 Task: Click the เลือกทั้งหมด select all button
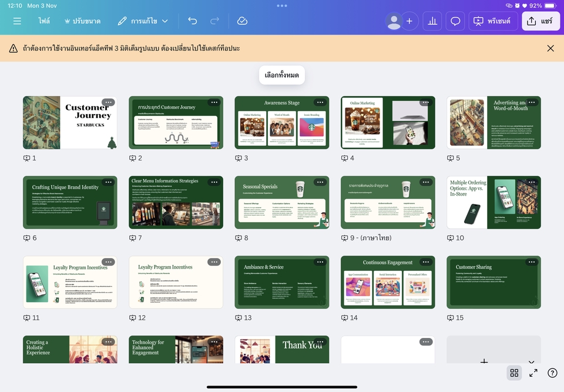(282, 75)
